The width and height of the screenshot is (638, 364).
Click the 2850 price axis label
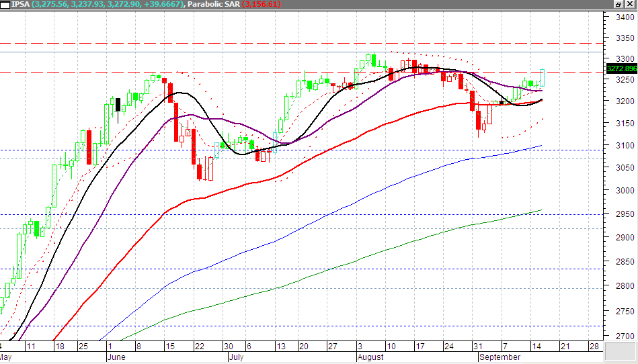[625, 262]
